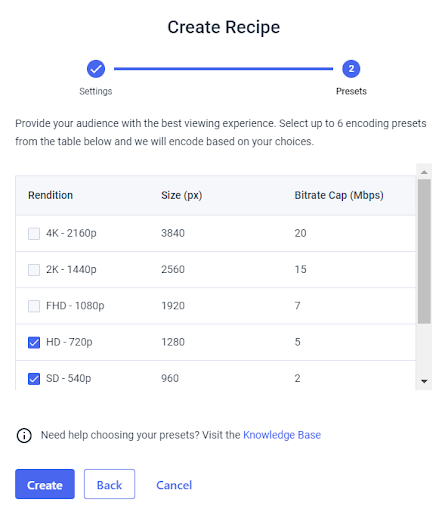The width and height of the screenshot is (445, 512).
Task: Click the Bitrate Cap (Mbps) column header
Action: point(339,195)
